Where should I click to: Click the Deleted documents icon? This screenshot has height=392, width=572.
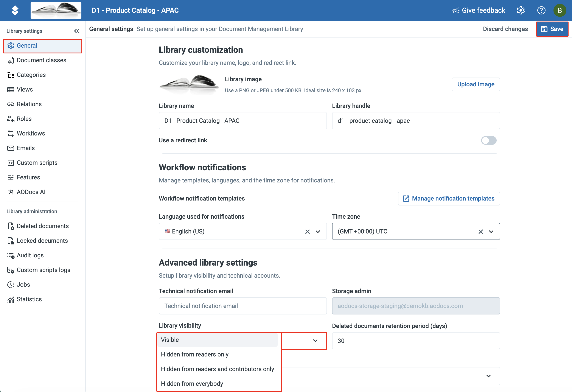(x=11, y=226)
